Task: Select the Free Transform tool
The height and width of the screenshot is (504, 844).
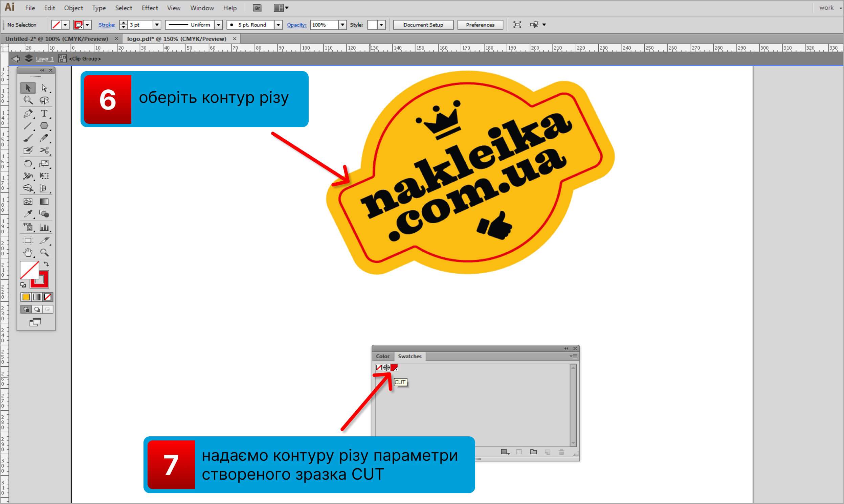Action: tap(44, 176)
